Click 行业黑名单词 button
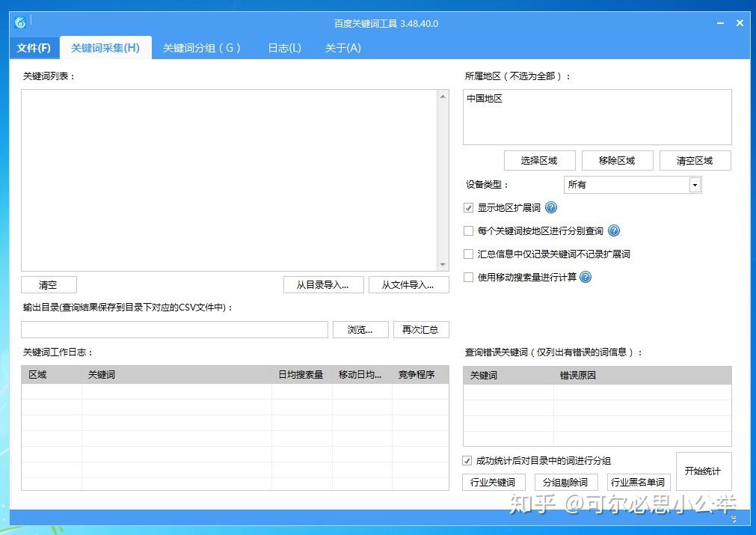Image resolution: width=756 pixels, height=535 pixels. pyautogui.click(x=639, y=482)
